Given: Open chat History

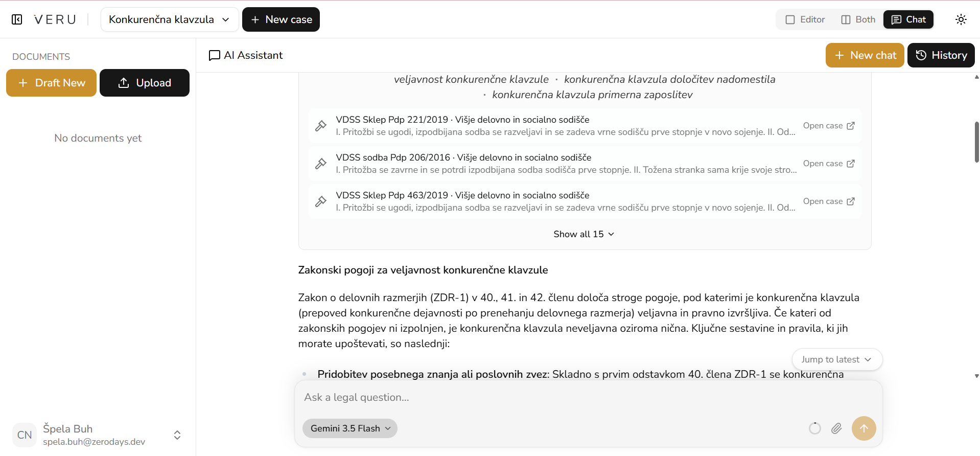Looking at the screenshot, I should [941, 55].
